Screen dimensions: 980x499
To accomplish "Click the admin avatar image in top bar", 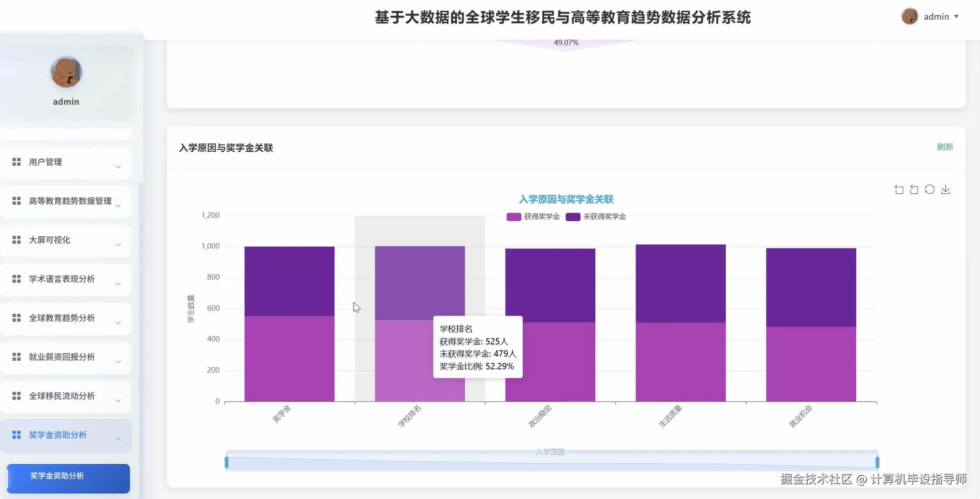I will tap(909, 16).
